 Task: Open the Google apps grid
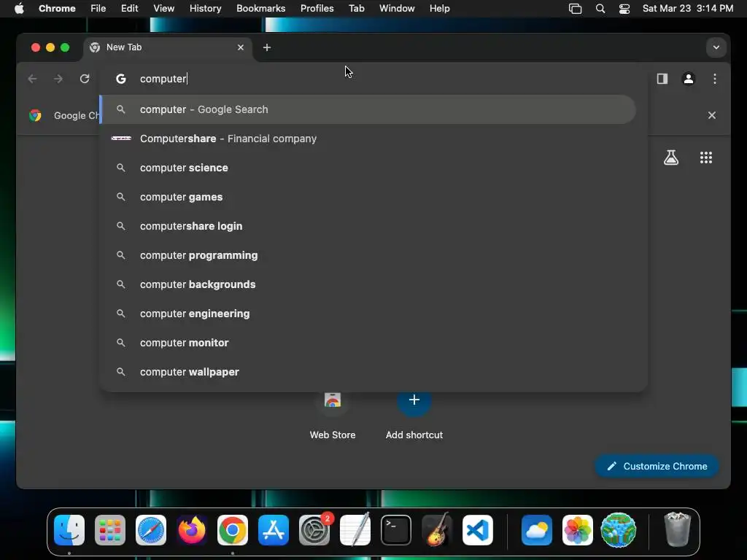pyautogui.click(x=706, y=157)
